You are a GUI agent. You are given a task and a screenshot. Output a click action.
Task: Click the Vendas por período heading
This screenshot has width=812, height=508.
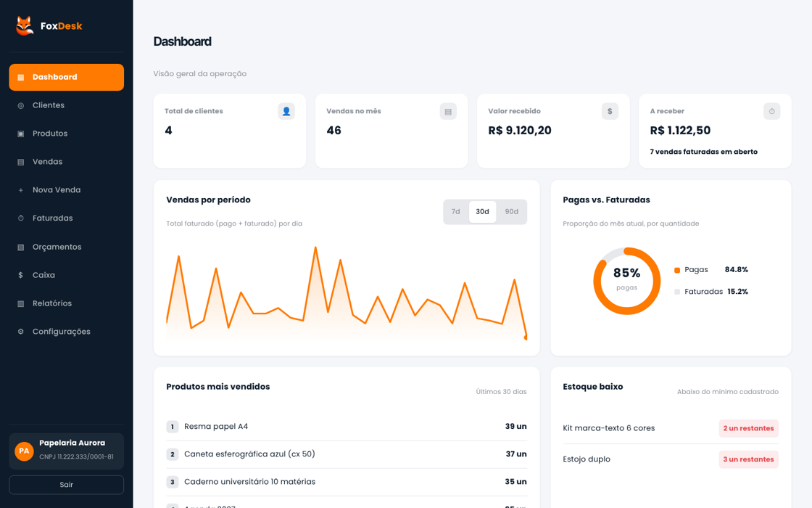[208, 200]
